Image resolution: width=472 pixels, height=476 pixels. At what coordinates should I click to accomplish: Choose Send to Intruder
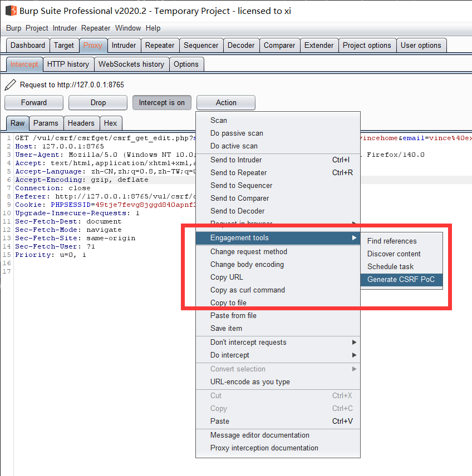pyautogui.click(x=278, y=160)
